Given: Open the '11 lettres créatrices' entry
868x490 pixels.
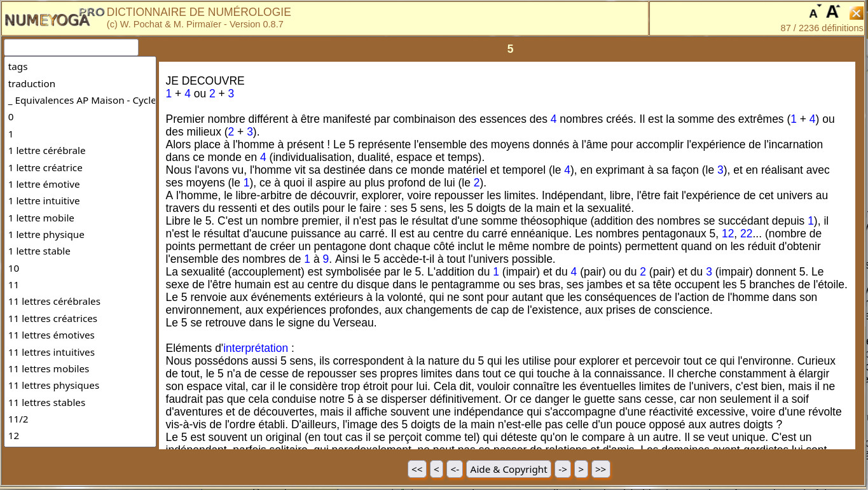Looking at the screenshot, I should tap(80, 318).
